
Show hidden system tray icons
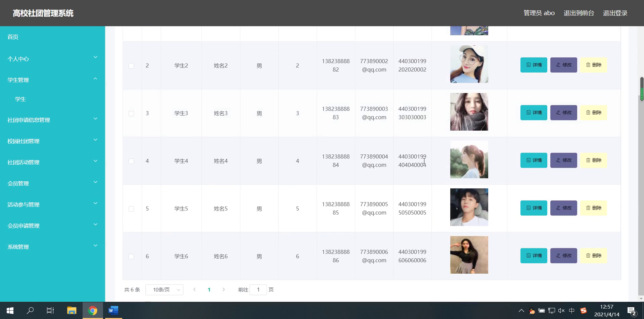(521, 311)
